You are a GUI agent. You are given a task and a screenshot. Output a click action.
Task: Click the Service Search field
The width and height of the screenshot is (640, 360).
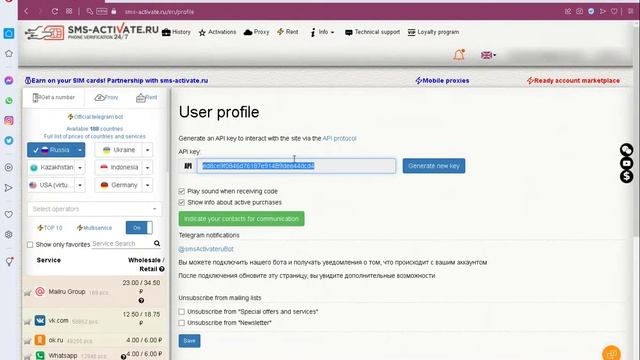(x=122, y=244)
